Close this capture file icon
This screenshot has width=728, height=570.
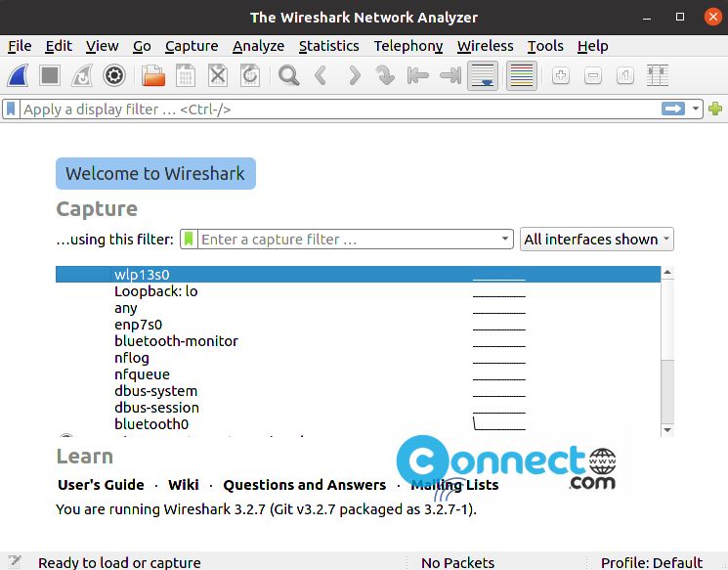218,75
